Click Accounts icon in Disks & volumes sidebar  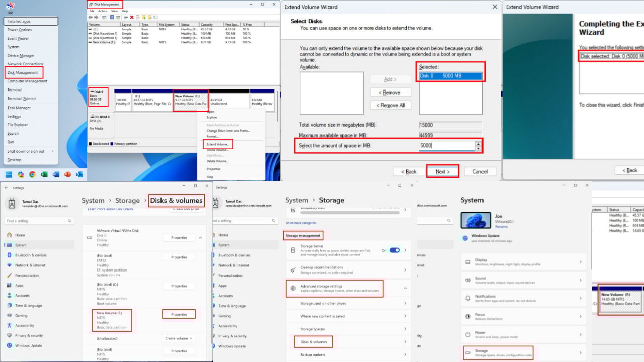[x=9, y=295]
